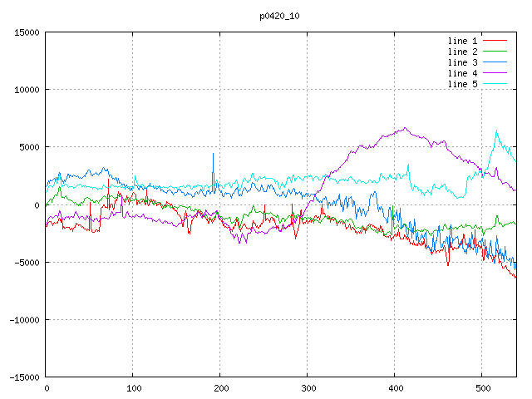
Task: Click the 300 x-axis tick label
Action: 308,388
